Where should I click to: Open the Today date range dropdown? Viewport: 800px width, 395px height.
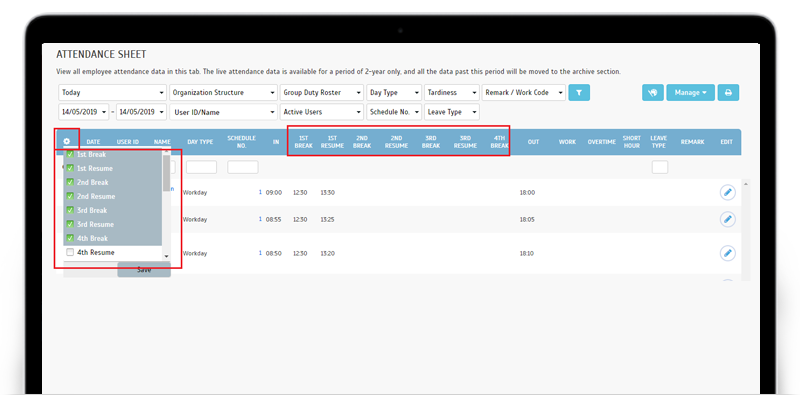113,92
